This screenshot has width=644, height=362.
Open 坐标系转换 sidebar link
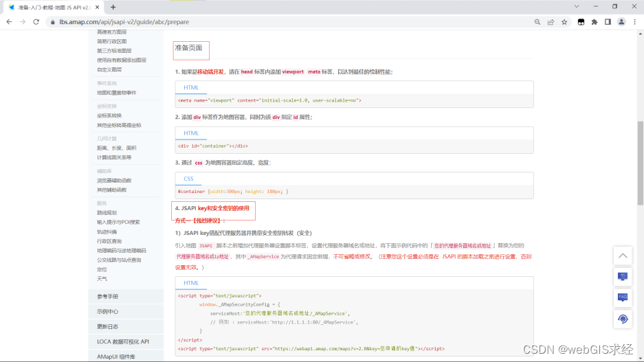click(109, 115)
